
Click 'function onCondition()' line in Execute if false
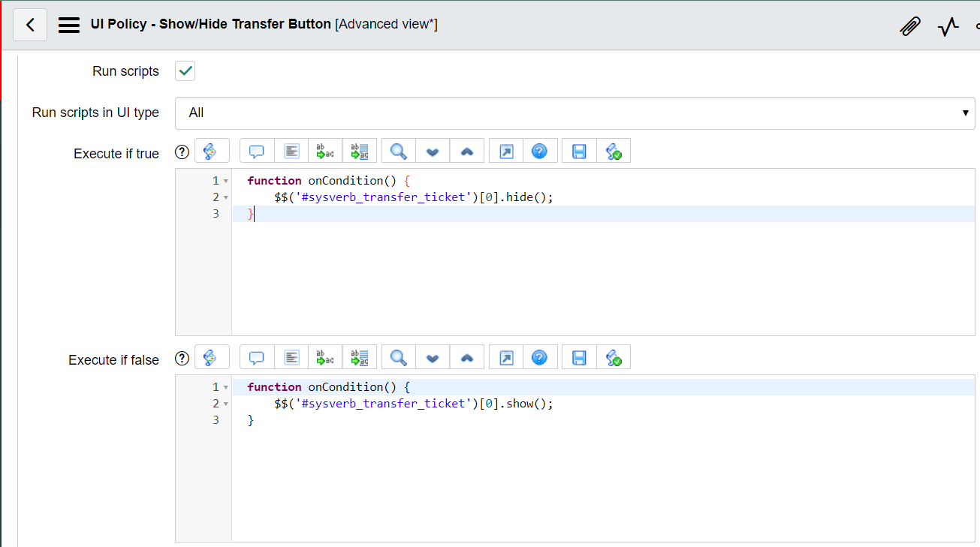329,387
